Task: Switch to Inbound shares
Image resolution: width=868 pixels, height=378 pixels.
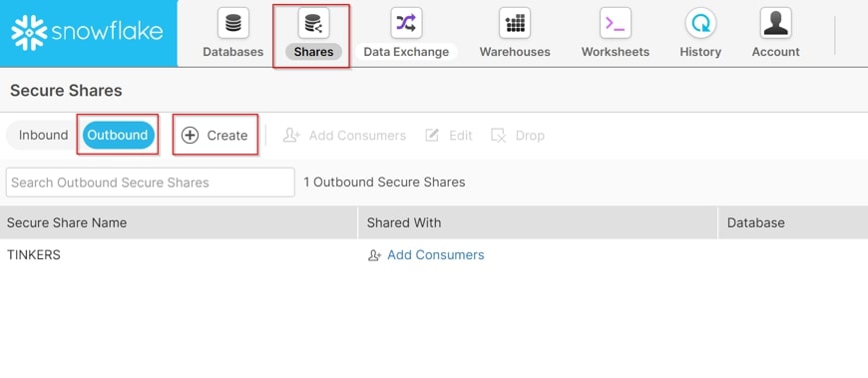Action: tap(43, 135)
